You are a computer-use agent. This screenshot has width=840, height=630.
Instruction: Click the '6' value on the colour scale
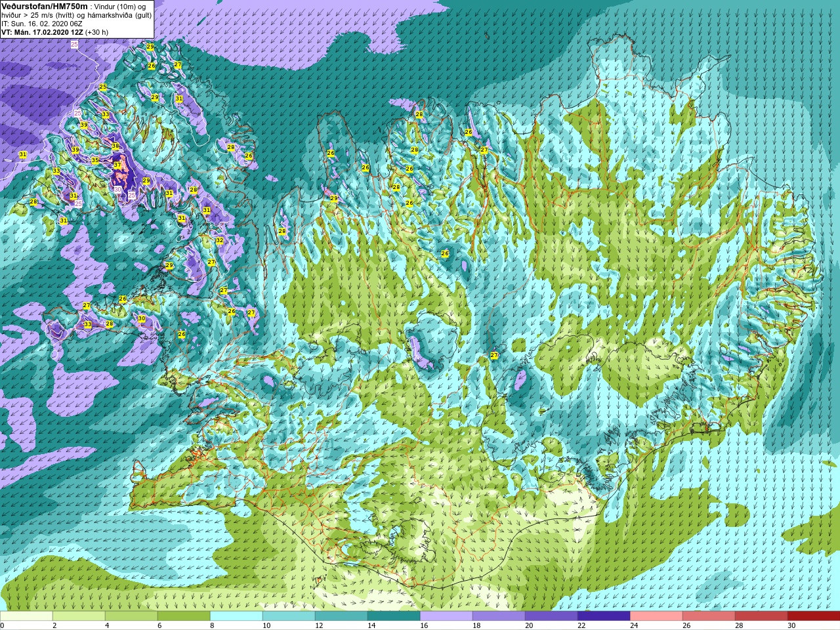(159, 625)
